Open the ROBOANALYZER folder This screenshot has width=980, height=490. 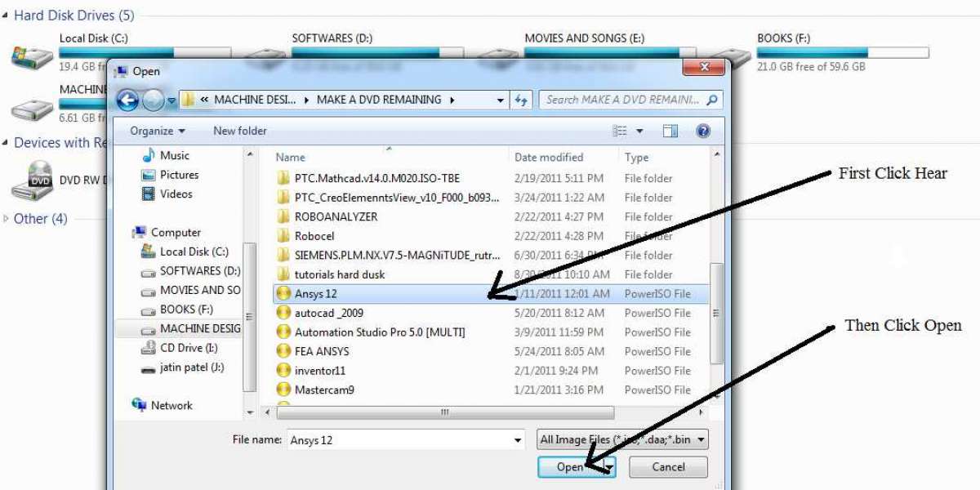[x=336, y=216]
